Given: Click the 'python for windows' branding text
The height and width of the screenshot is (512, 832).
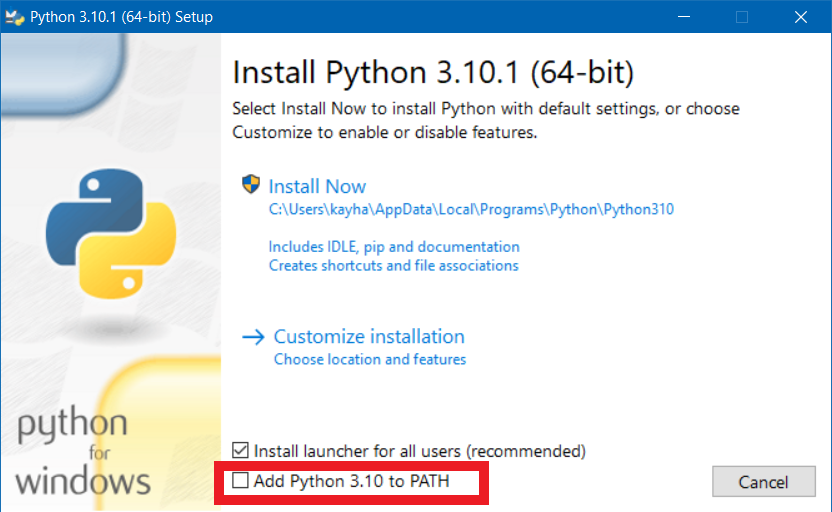Looking at the screenshot, I should [83, 452].
